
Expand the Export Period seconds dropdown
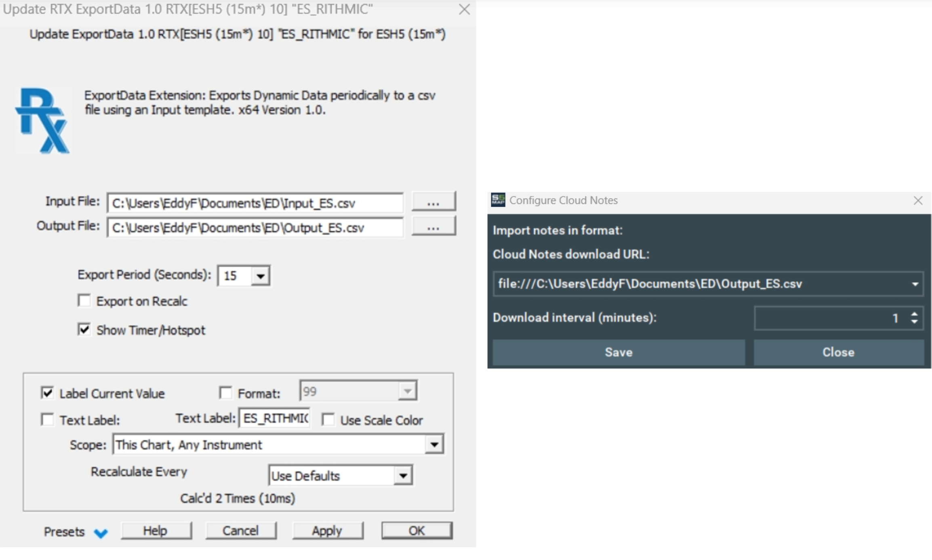(x=261, y=276)
